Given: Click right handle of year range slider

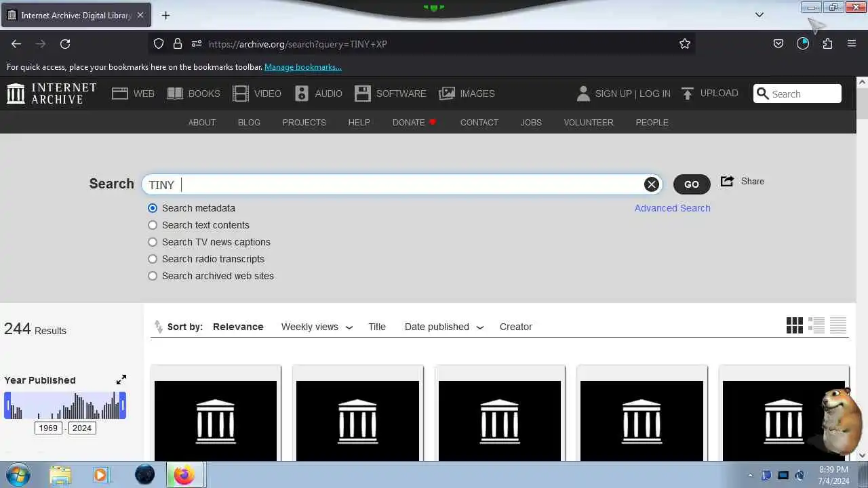Looking at the screenshot, I should pyautogui.click(x=123, y=405).
